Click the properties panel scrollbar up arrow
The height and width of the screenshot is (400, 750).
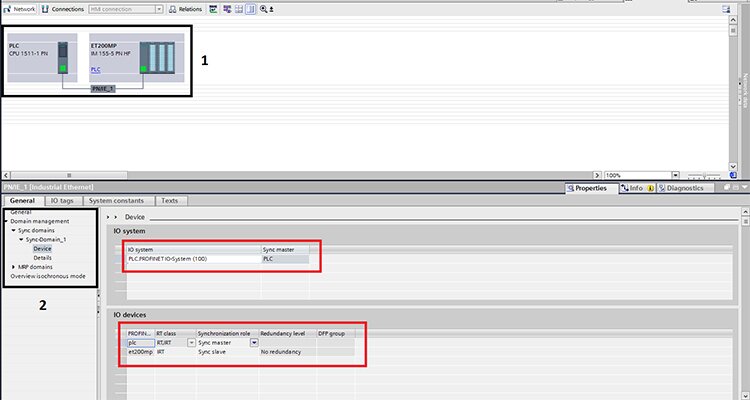pyautogui.click(x=745, y=212)
